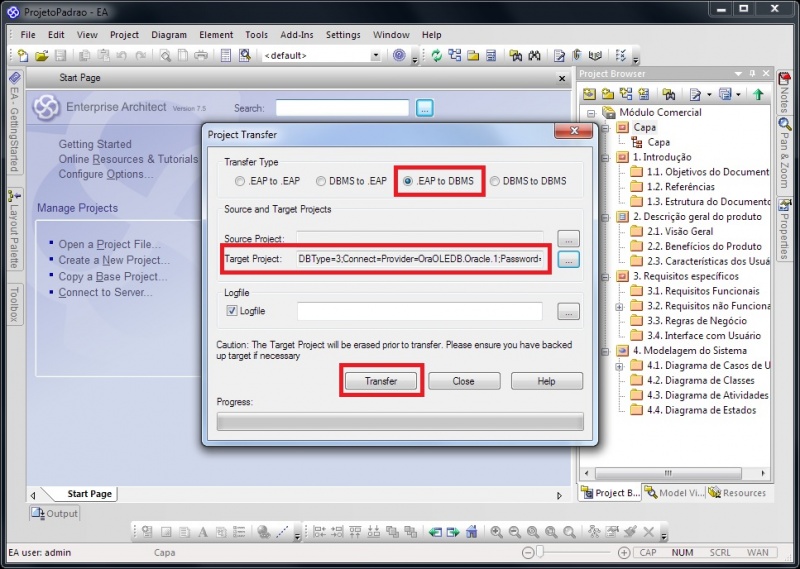The height and width of the screenshot is (569, 800).
Task: Open the Output panel at bottom left
Action: [55, 513]
